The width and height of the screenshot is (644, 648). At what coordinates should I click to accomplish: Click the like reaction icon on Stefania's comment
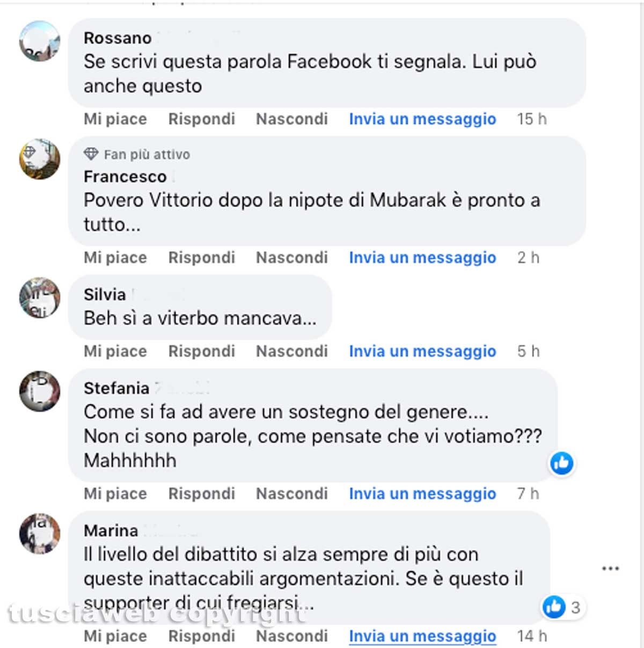pyautogui.click(x=562, y=463)
